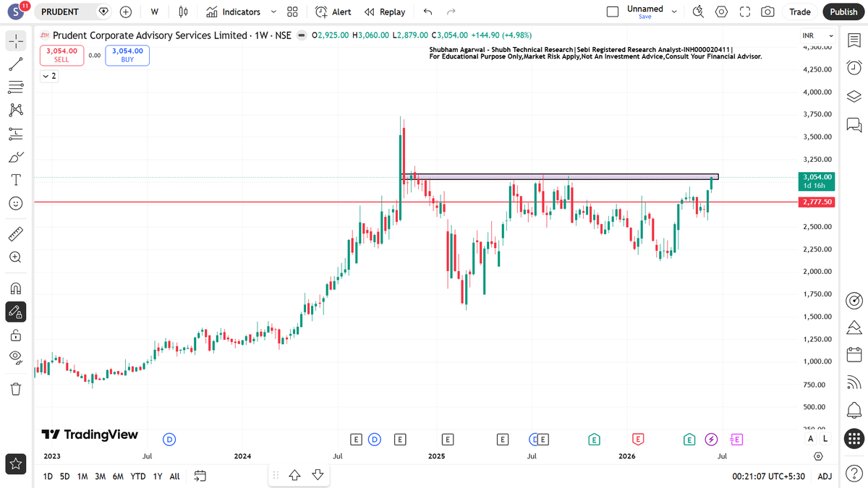This screenshot has width=868, height=488.
Task: Select the 5D time range
Action: 65,476
